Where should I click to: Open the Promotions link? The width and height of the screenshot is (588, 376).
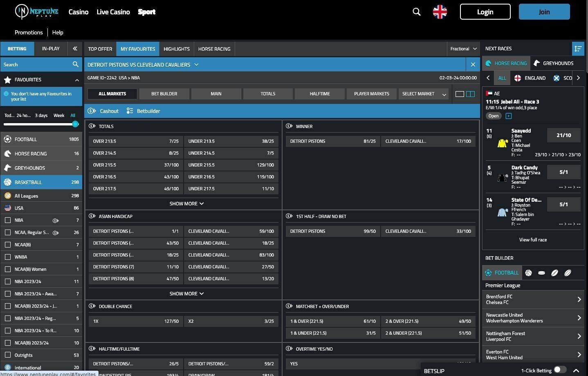tap(29, 32)
